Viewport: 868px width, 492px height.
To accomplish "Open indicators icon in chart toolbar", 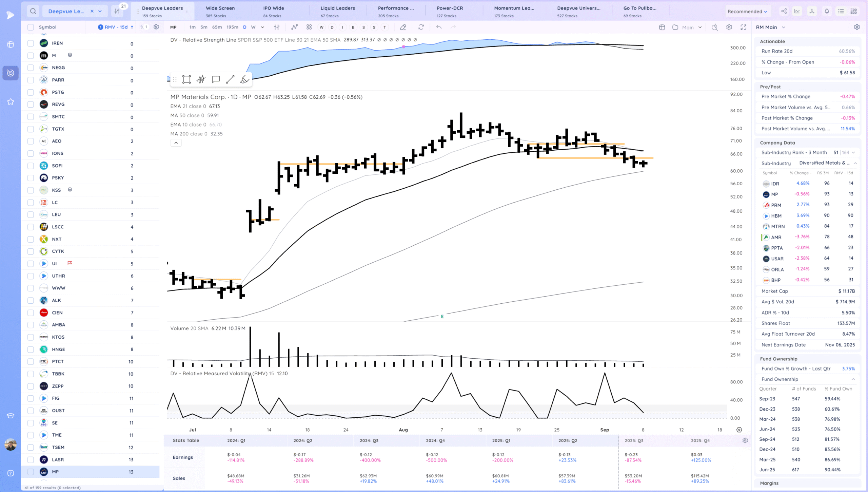I will 294,27.
